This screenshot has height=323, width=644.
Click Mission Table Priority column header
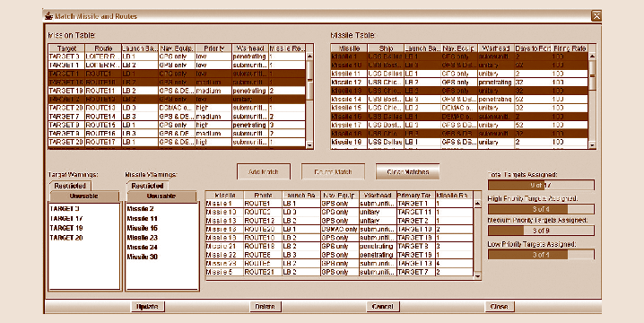213,48
